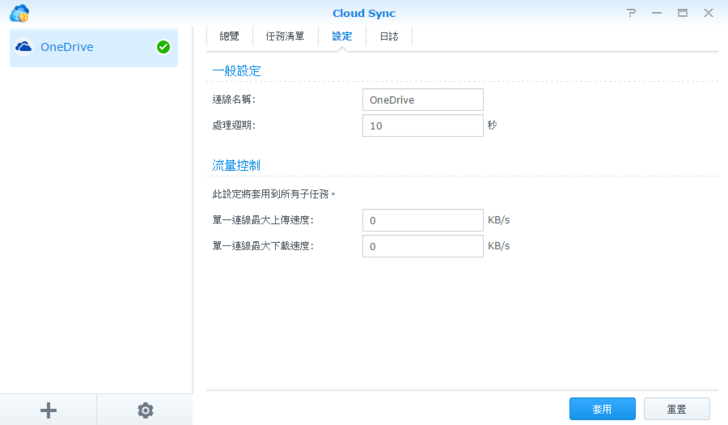Click the 此設定將套用到所有子任務 note
This screenshot has height=425, width=728.
click(x=273, y=194)
